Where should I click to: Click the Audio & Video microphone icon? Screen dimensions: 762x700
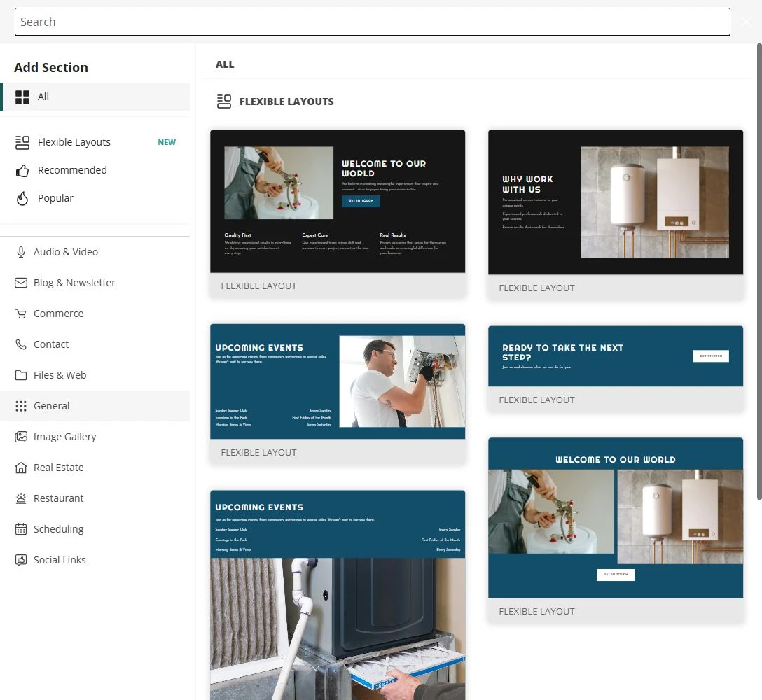pyautogui.click(x=21, y=252)
